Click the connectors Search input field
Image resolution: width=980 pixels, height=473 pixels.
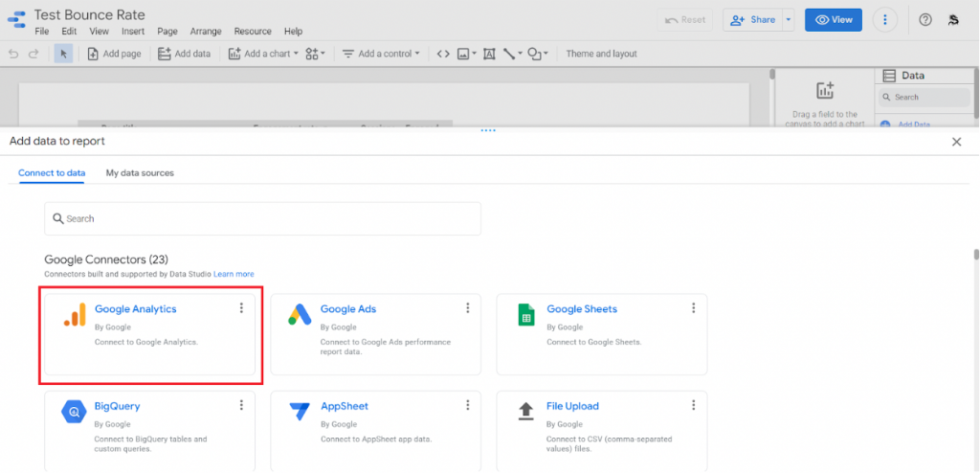click(262, 218)
